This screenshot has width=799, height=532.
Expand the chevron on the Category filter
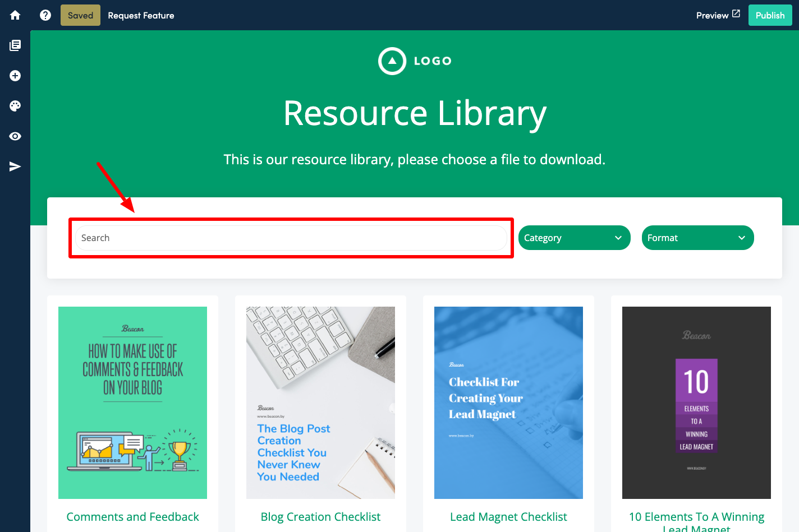[x=618, y=238]
